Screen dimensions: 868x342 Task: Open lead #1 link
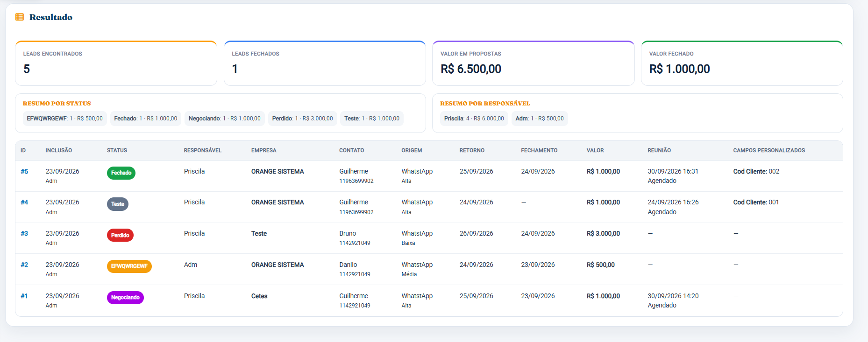(24, 296)
